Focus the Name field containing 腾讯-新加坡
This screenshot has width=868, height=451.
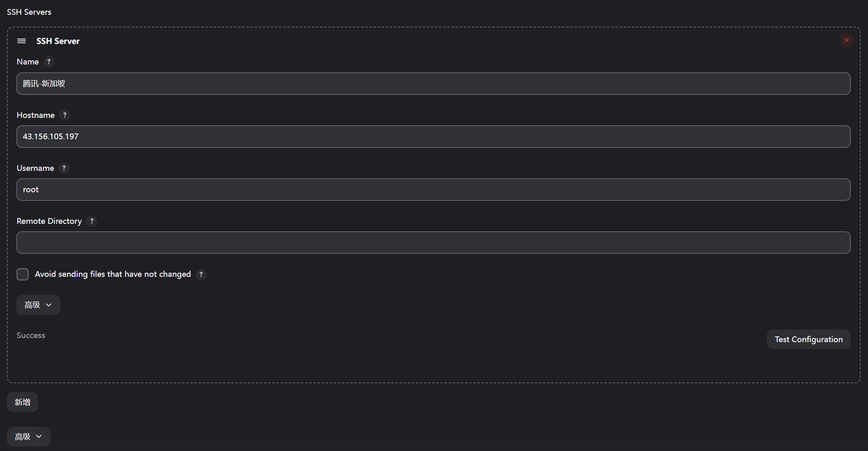(433, 84)
